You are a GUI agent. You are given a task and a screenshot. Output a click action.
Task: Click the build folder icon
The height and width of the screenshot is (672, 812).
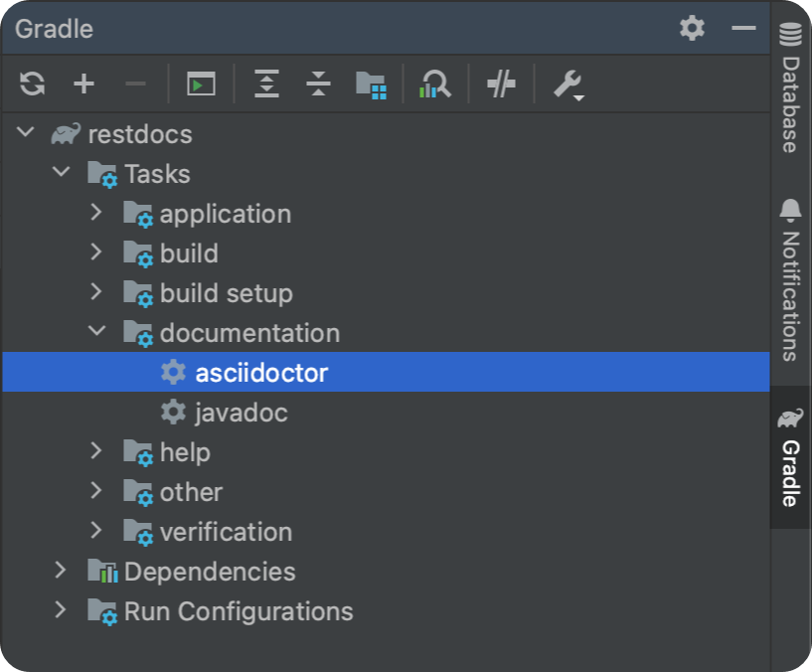point(138,253)
